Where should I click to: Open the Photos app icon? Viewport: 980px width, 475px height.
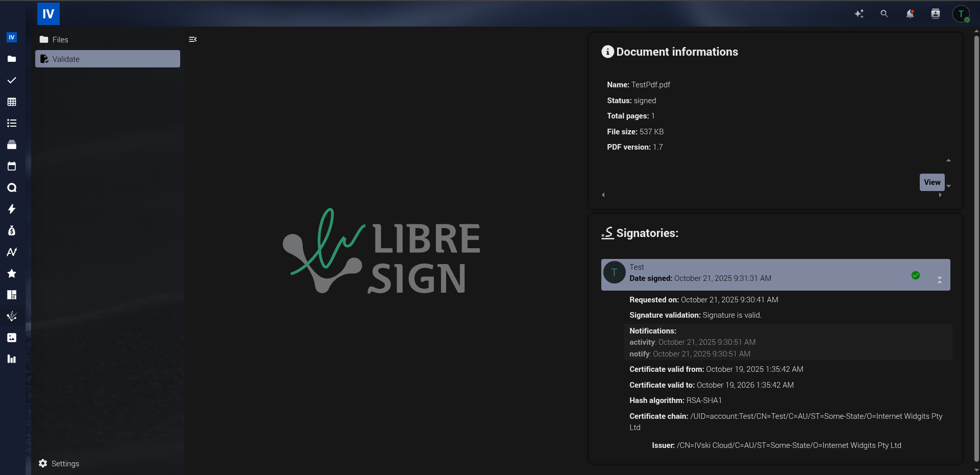[x=12, y=338]
